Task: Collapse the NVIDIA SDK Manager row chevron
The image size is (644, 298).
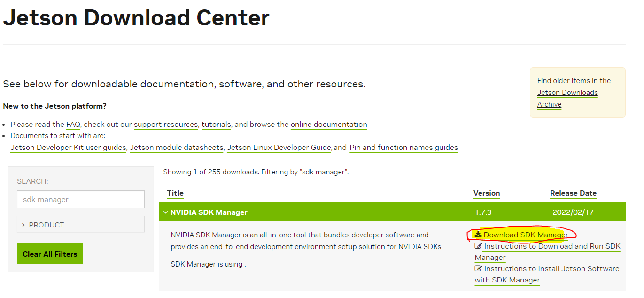Action: coord(166,212)
